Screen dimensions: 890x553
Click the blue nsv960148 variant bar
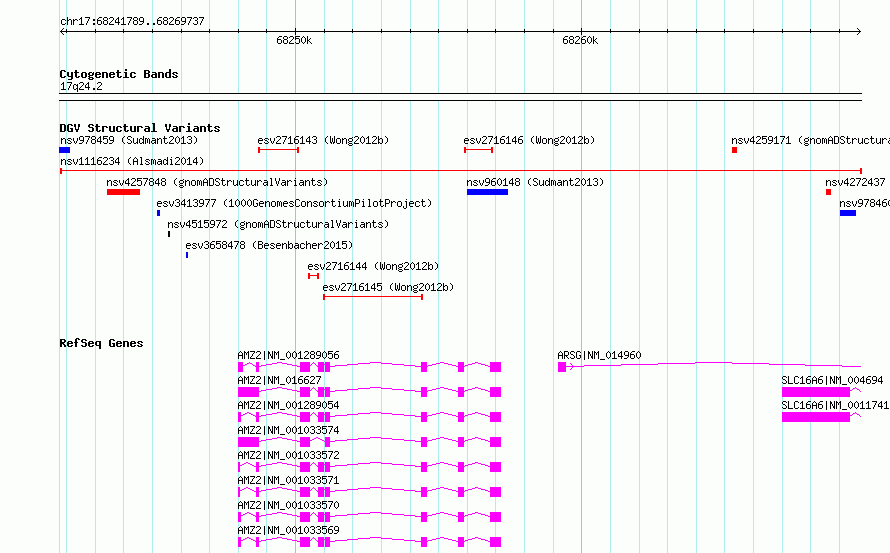coord(488,192)
